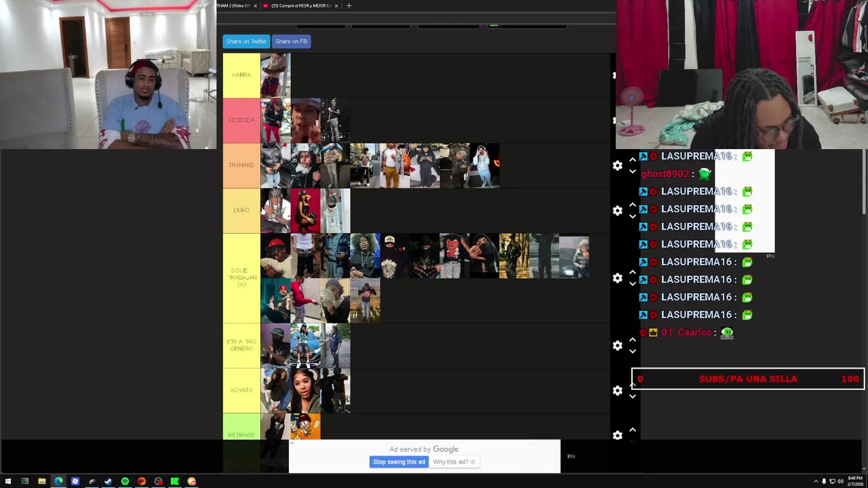
Task: Open the Windows Start menu
Action: tap(8, 481)
